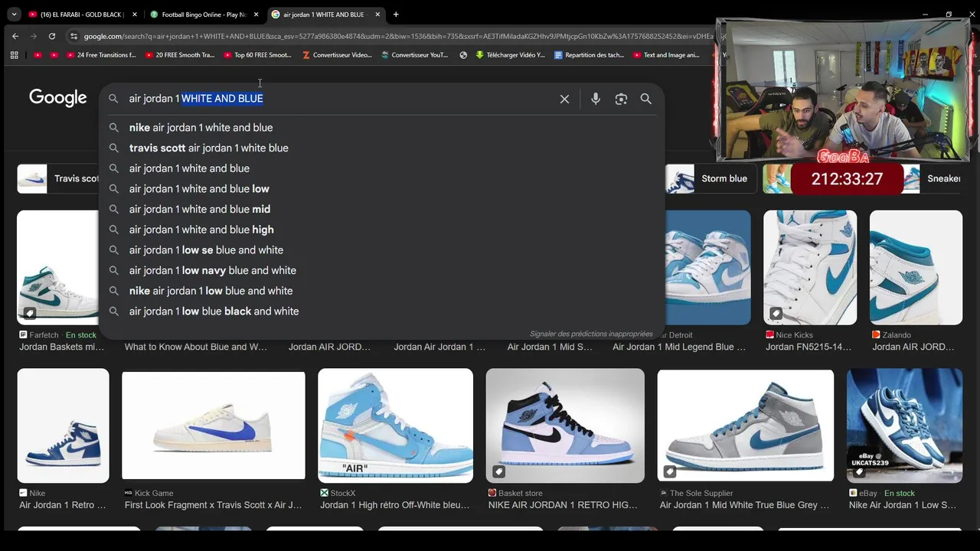Choose suggestion 'air jordan 1 low navy blue and white'
Image resolution: width=980 pixels, height=551 pixels.
click(381, 270)
